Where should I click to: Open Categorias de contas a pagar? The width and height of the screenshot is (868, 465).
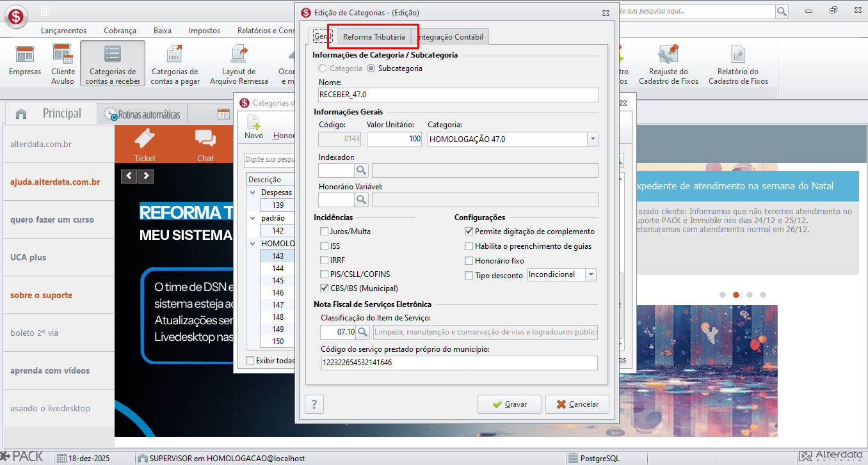175,63
